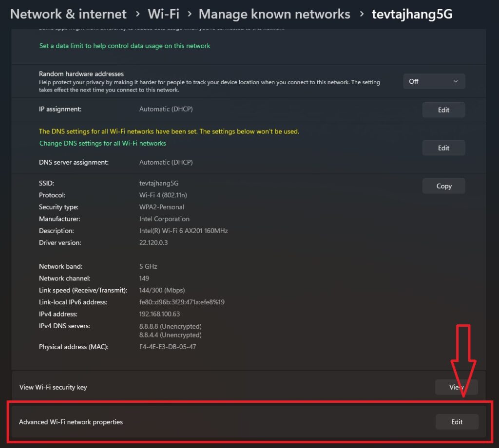The height and width of the screenshot is (448, 499).
Task: Click the View Wi-Fi security key label
Action: point(53,388)
